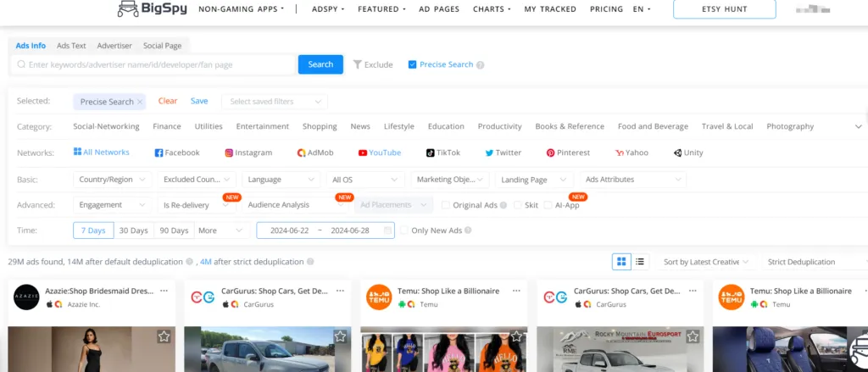Viewport: 868px width, 372px height.
Task: Click the Clear filters link
Action: coord(168,101)
